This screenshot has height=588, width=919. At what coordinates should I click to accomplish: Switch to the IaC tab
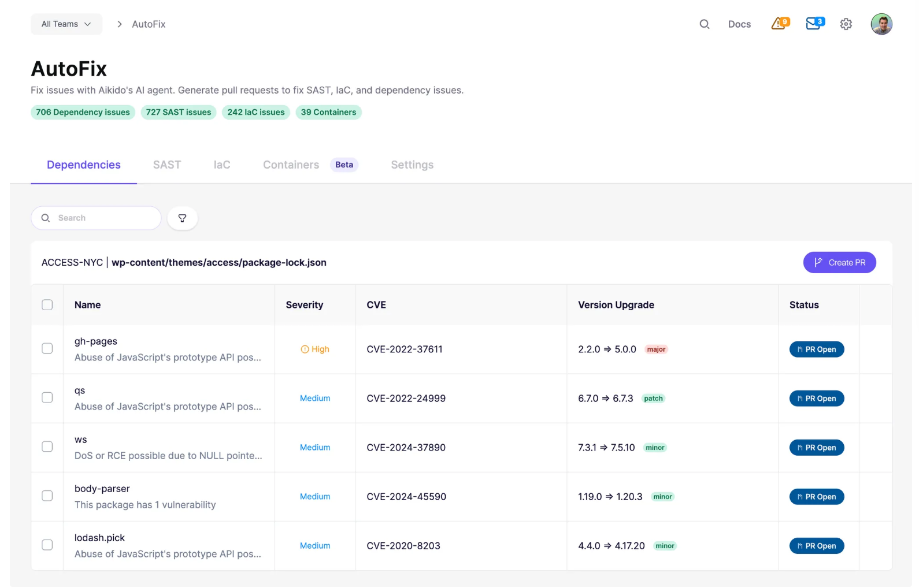222,165
